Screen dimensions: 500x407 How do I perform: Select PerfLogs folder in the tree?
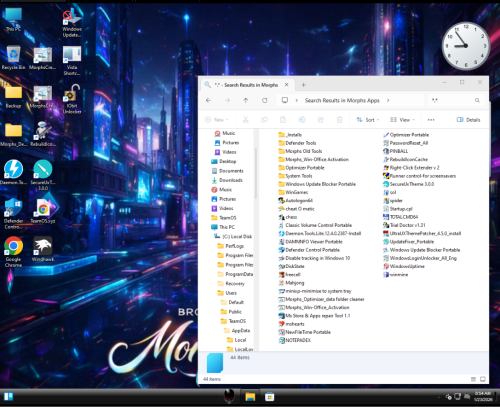pos(231,246)
